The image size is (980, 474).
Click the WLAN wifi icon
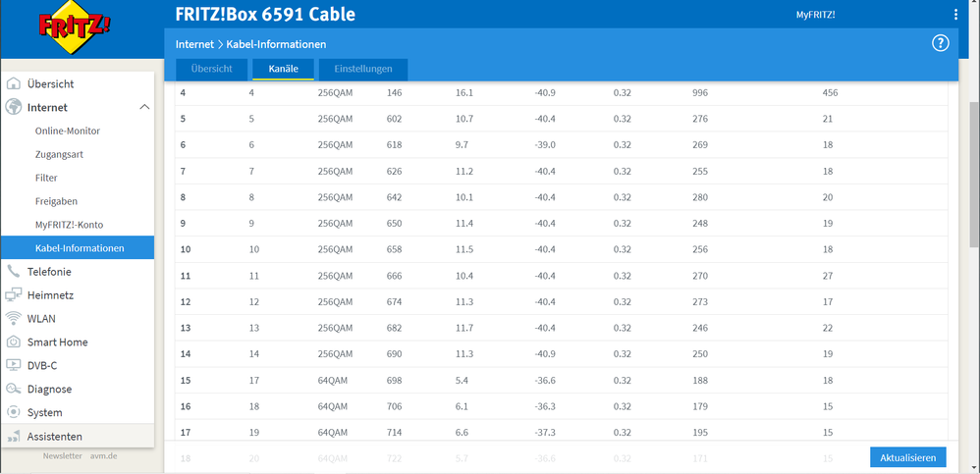[14, 319]
